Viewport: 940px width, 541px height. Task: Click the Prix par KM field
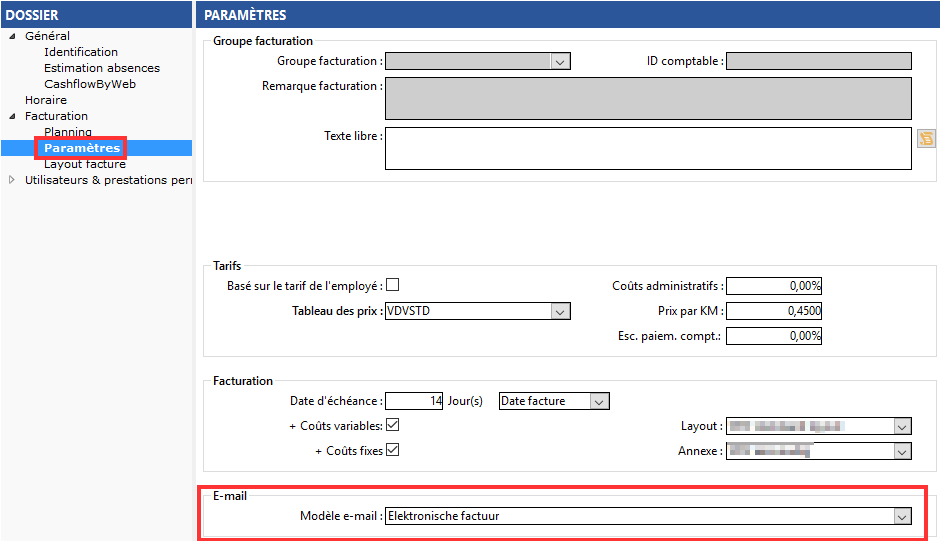[x=774, y=311]
